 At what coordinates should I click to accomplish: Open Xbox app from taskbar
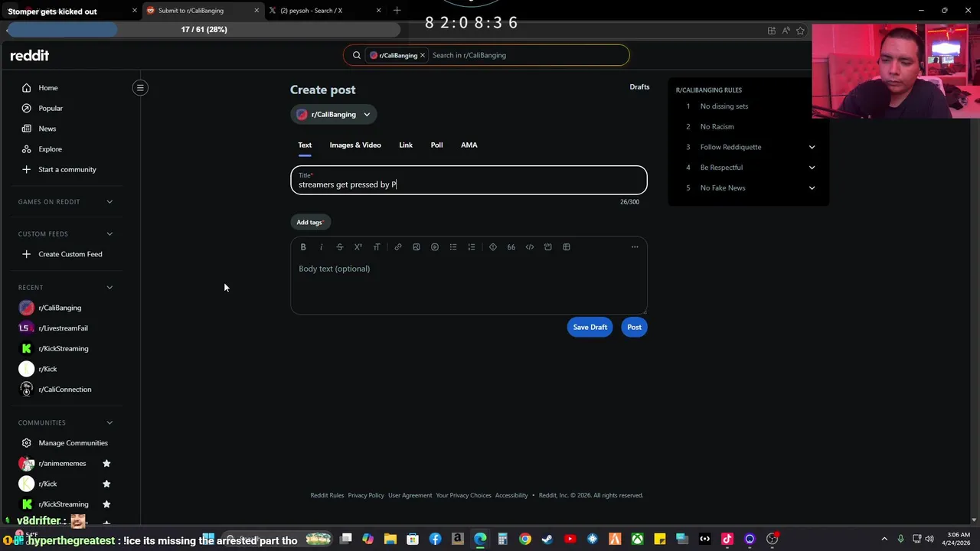pos(637,539)
